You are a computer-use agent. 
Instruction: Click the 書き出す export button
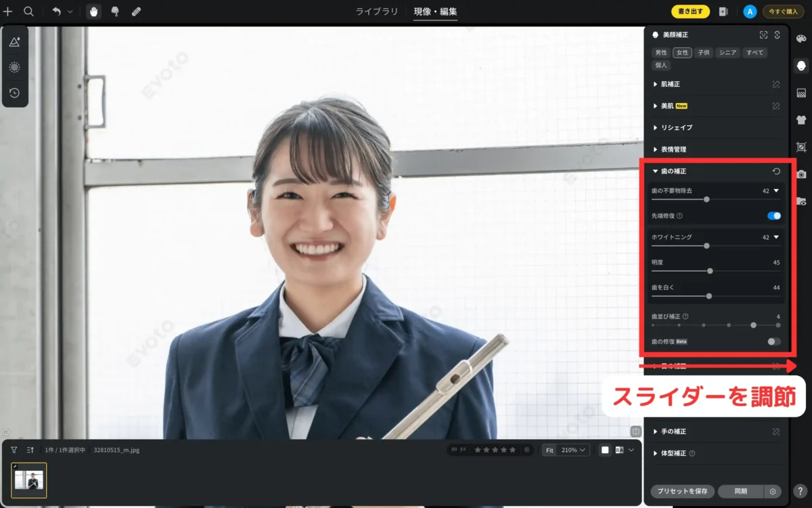coord(690,12)
